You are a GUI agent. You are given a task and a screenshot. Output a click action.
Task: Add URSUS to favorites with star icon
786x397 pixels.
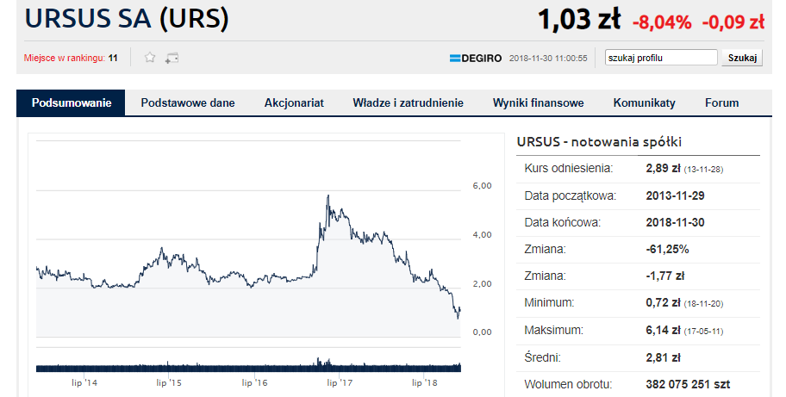(x=149, y=58)
